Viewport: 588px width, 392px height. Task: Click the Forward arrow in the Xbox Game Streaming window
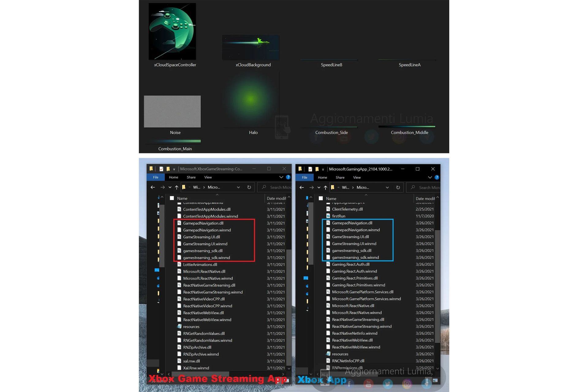tap(163, 187)
